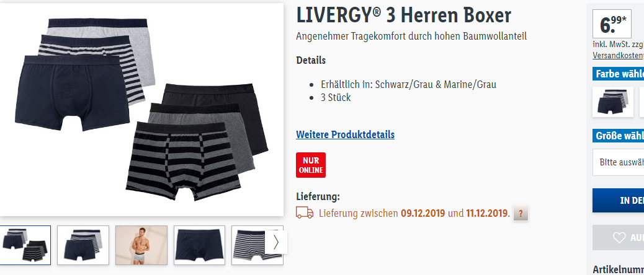Click the delivery truck icon
Image resolution: width=644 pixels, height=275 pixels.
305,212
